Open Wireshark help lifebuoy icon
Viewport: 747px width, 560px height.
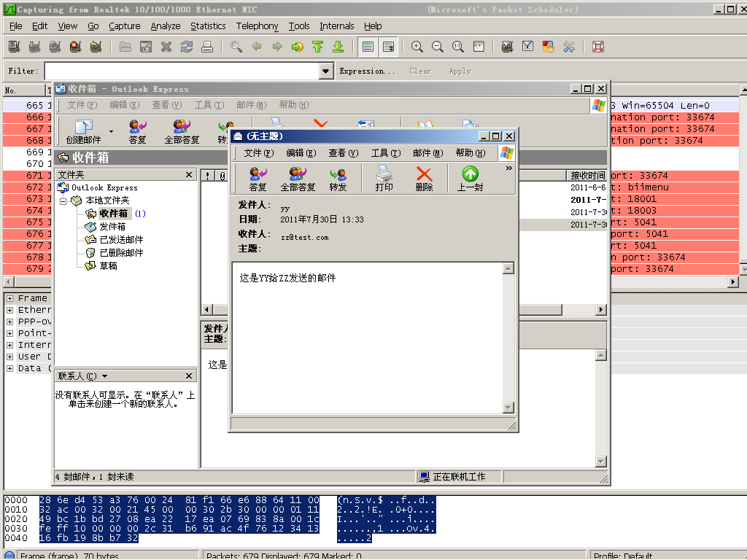(x=598, y=47)
